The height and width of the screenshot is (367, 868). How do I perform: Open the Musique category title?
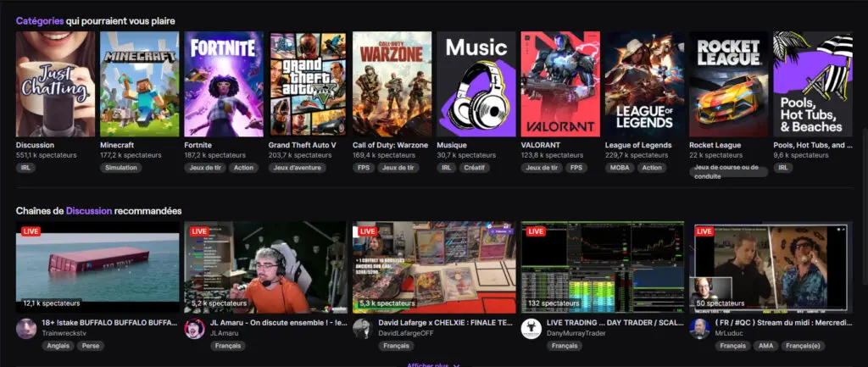click(x=452, y=145)
